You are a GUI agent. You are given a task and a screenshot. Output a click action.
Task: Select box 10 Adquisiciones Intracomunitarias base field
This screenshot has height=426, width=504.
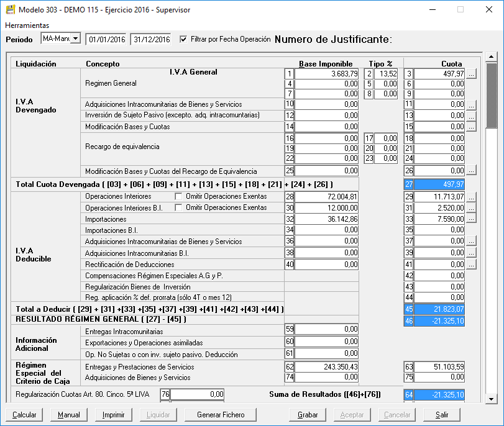(x=326, y=104)
